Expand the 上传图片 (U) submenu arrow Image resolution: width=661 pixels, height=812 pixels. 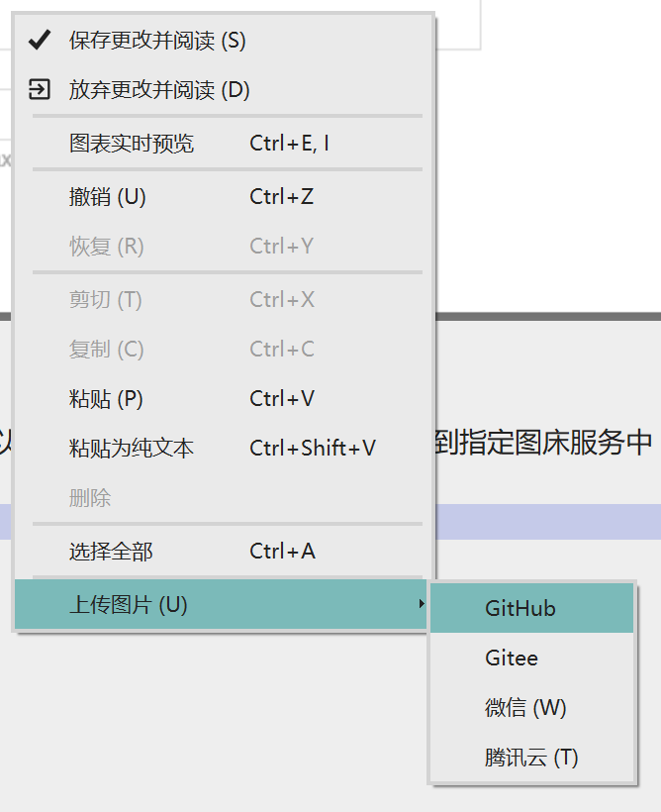[x=422, y=604]
